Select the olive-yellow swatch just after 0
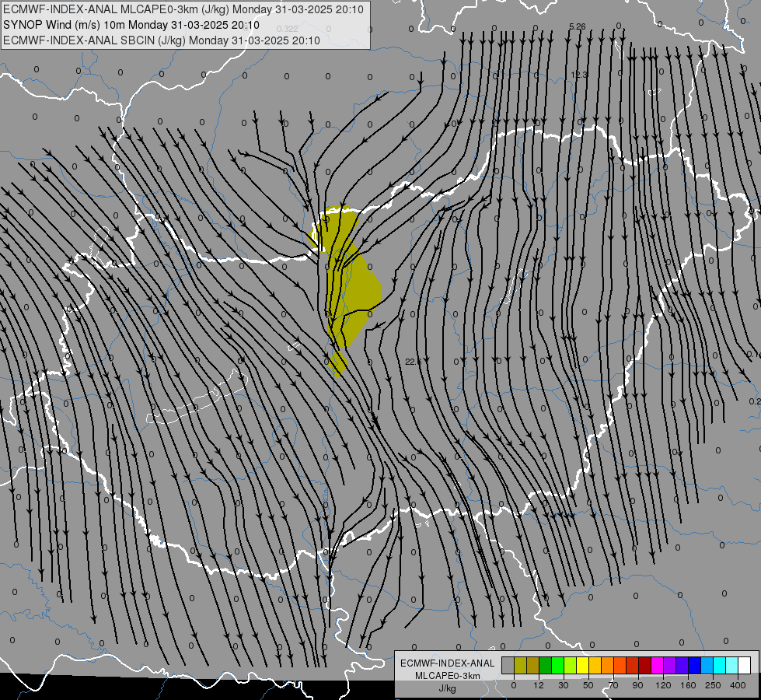 [520, 666]
